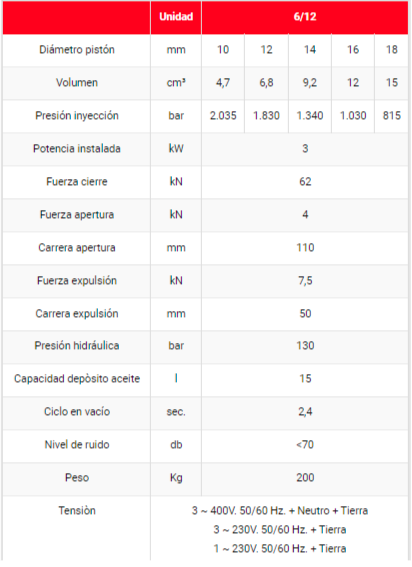Screen dimensions: 412x567
Task: Select the 6/12 model header
Action: coord(305,17)
